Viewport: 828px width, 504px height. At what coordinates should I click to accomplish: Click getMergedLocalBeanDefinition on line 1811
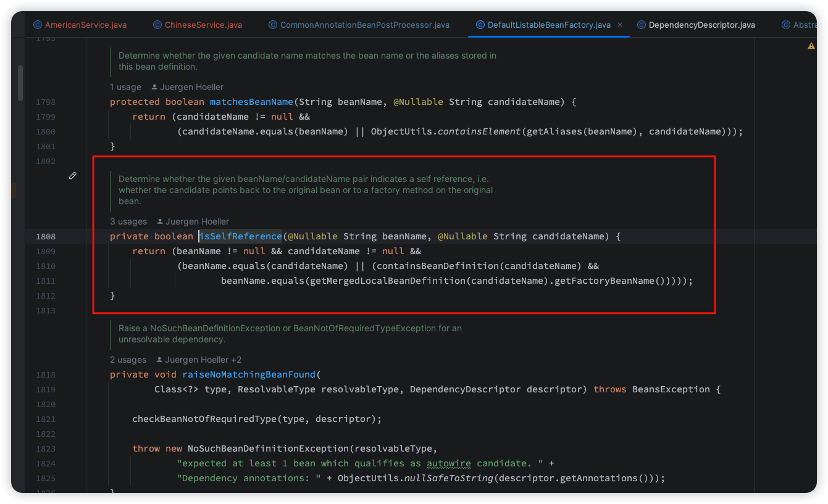[387, 281]
